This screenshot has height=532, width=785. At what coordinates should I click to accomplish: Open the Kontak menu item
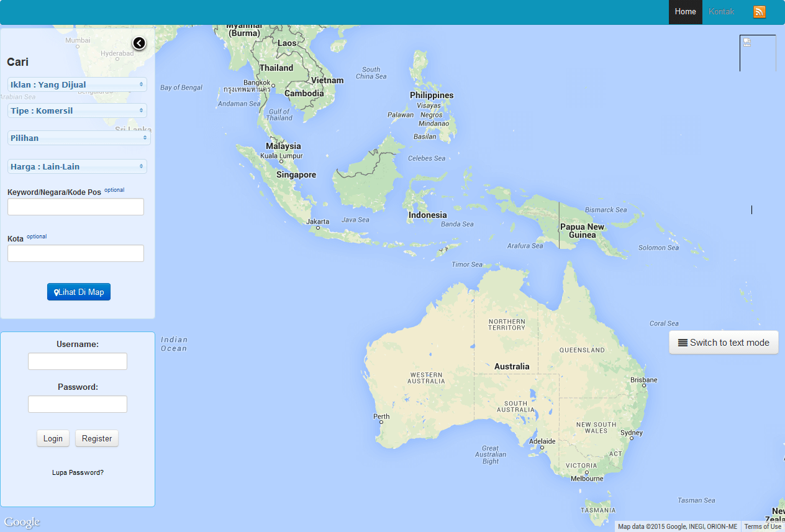721,12
